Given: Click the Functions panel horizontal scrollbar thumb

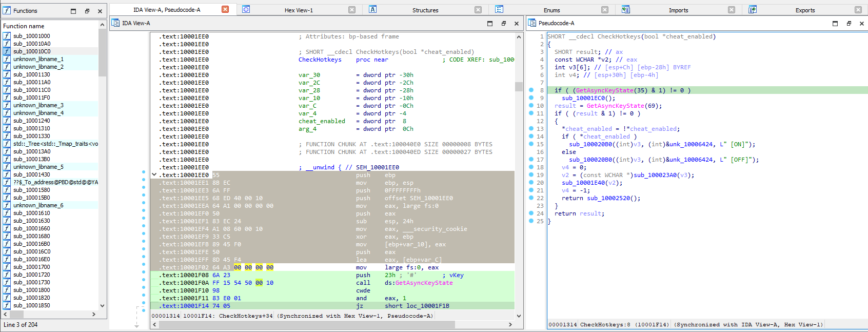Looking at the screenshot, I should click(17, 314).
